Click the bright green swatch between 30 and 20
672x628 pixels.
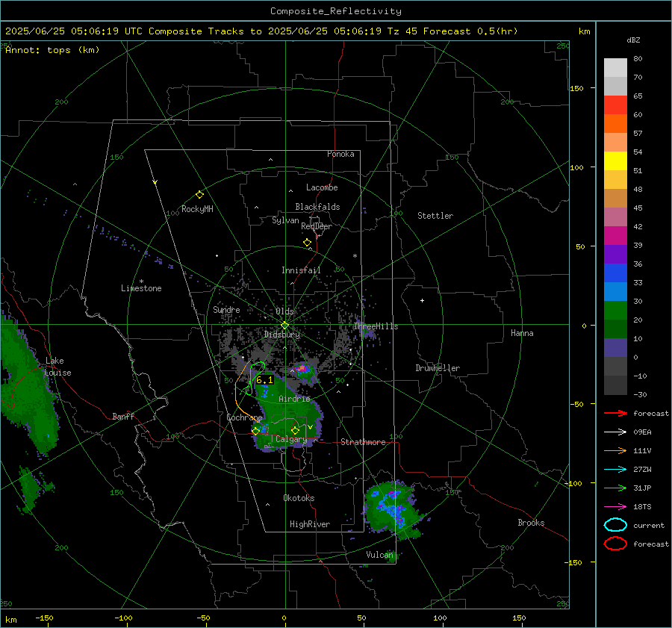615,311
